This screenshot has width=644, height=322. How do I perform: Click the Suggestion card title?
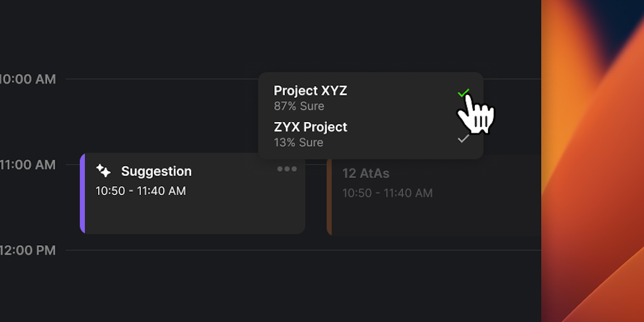(156, 171)
